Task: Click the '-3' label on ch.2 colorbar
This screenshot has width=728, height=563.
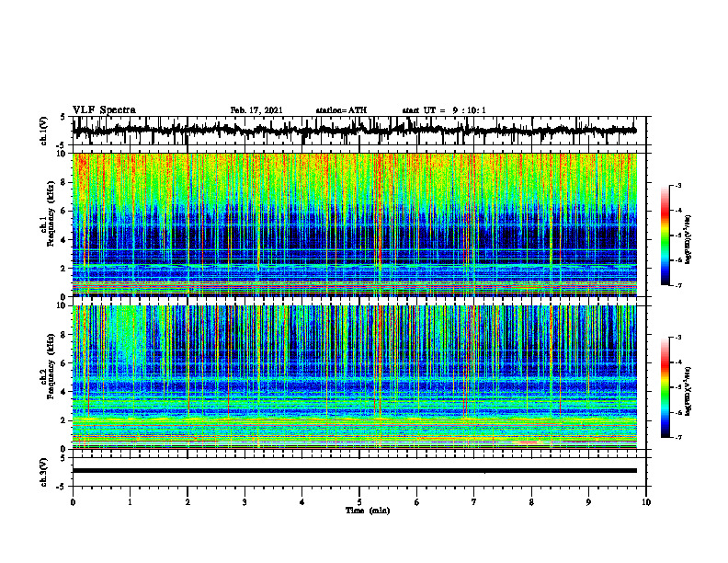Action: coord(677,338)
